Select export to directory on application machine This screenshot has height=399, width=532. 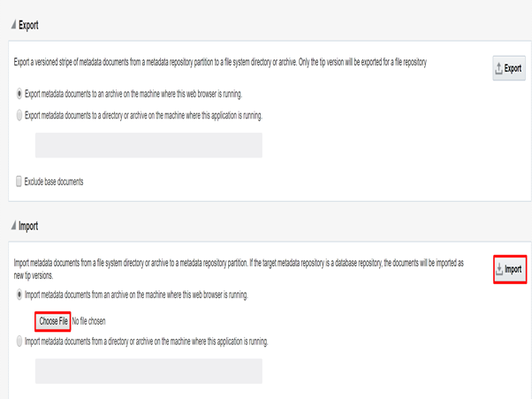tap(19, 116)
